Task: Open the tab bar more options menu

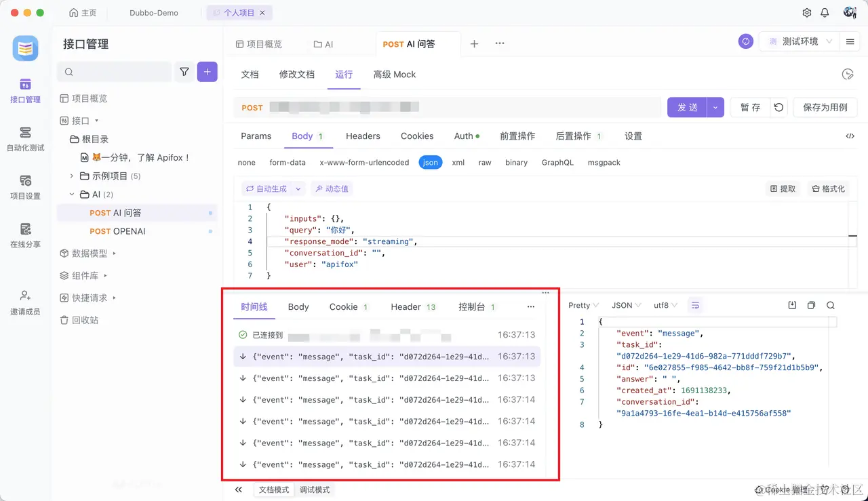Action: 500,43
